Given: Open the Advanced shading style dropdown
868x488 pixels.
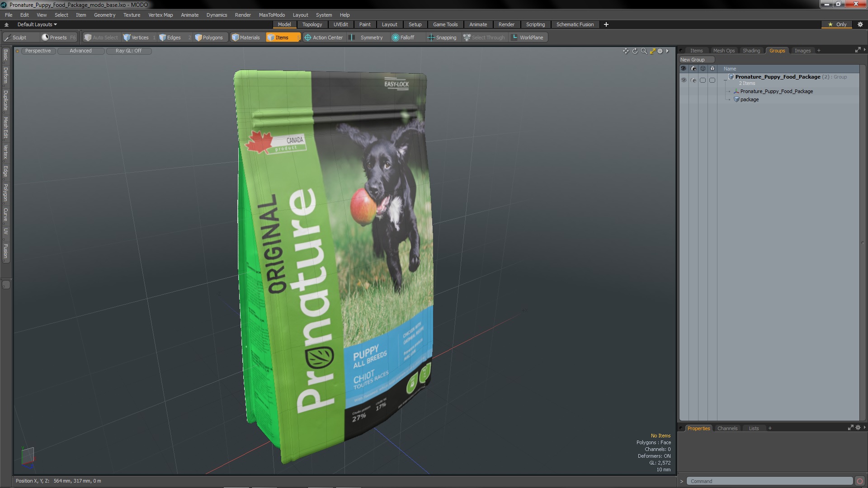Looking at the screenshot, I should pyautogui.click(x=81, y=51).
